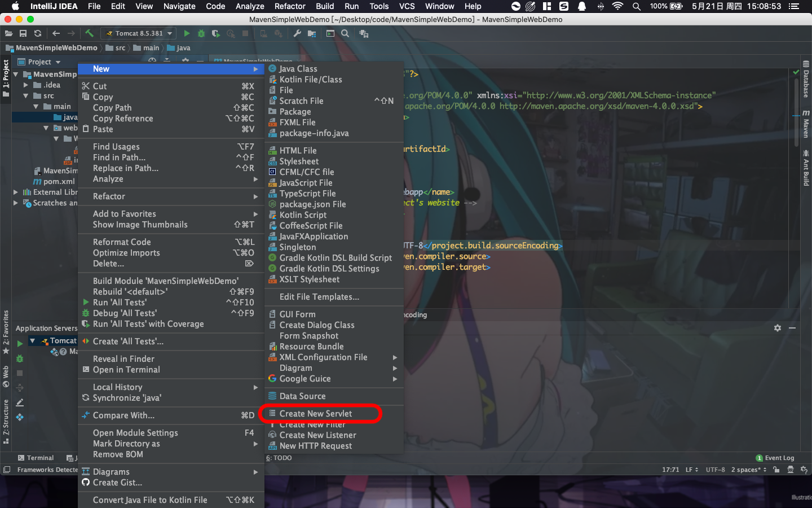Image resolution: width=812 pixels, height=508 pixels.
Task: Open the Tomcat 8.5.381 run configuration dropdown
Action: pos(139,33)
